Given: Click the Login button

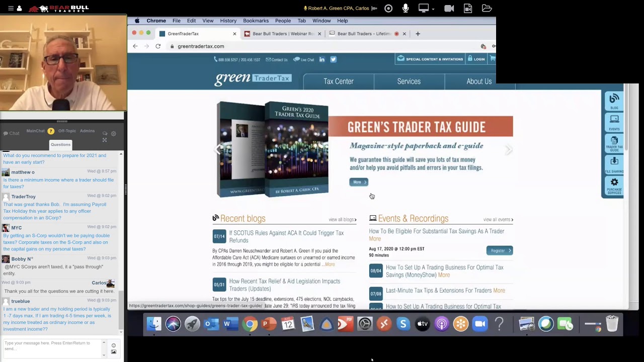Looking at the screenshot, I should click(476, 59).
